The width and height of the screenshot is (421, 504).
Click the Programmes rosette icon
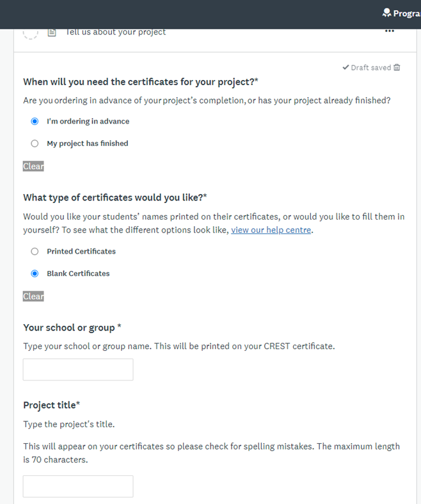point(386,13)
